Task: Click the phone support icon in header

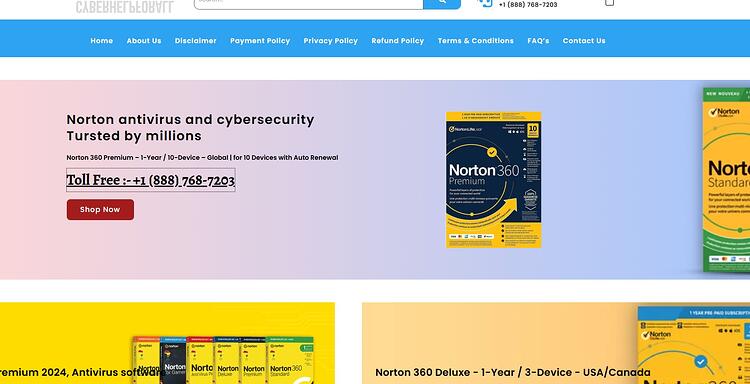Action: tap(485, 3)
